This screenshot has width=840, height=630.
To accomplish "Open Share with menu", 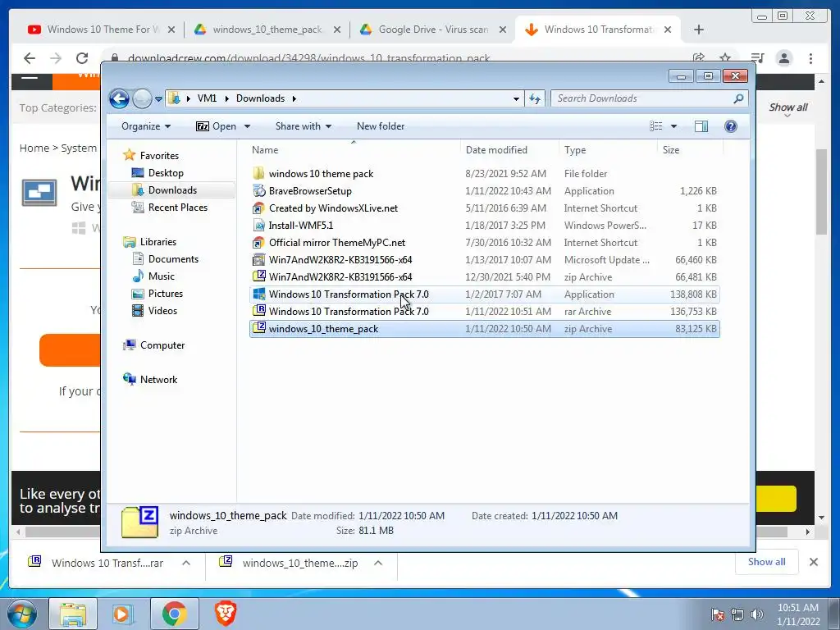I will [x=304, y=126].
